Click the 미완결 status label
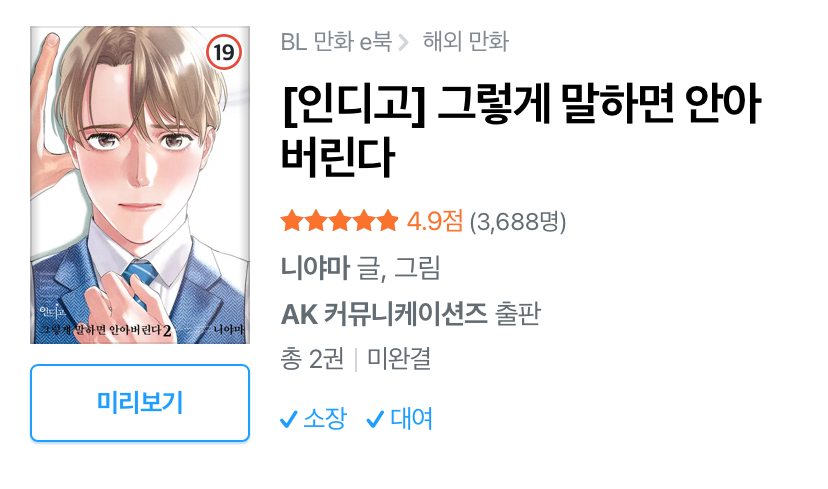828x489 pixels. point(399,359)
